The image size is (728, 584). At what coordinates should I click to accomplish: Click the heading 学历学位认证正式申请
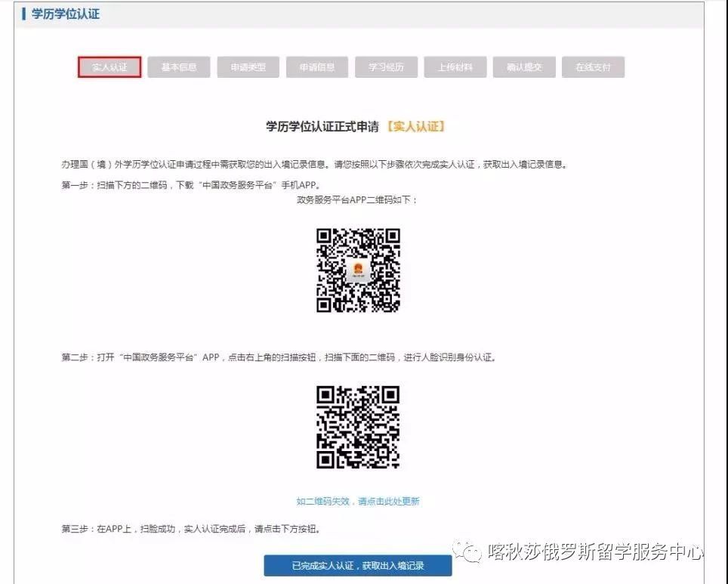[322, 126]
